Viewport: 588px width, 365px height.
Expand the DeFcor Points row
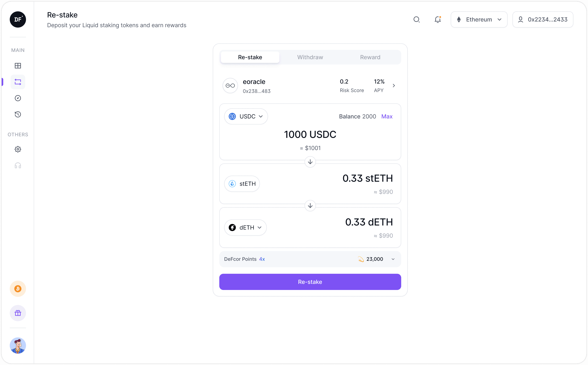[x=393, y=259]
